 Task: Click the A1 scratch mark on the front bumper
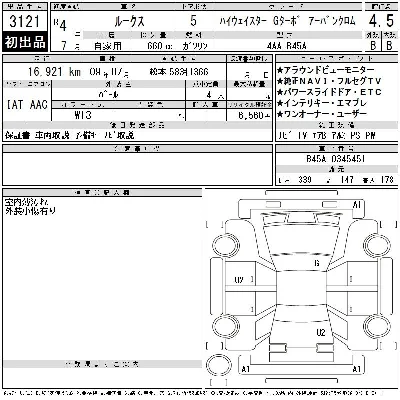click(x=357, y=204)
